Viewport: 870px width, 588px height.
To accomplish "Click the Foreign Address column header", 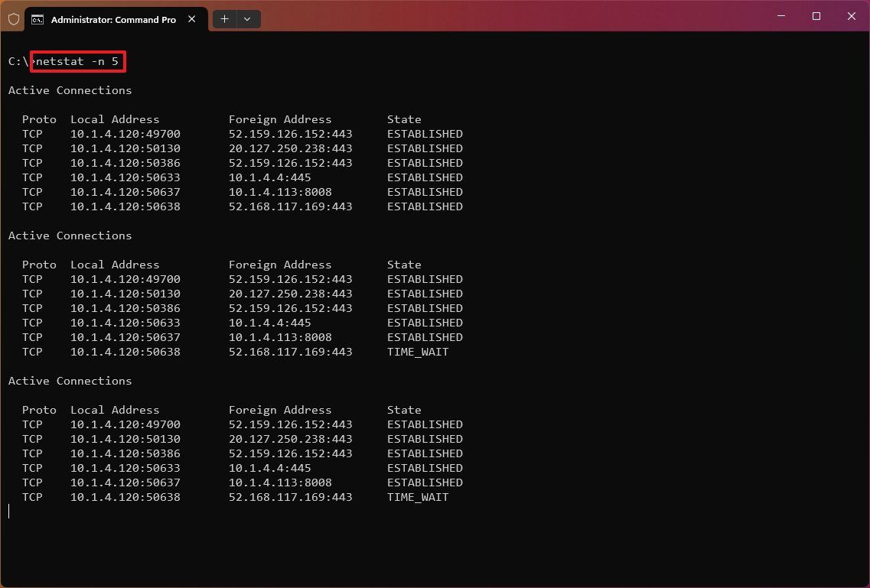I will [280, 119].
